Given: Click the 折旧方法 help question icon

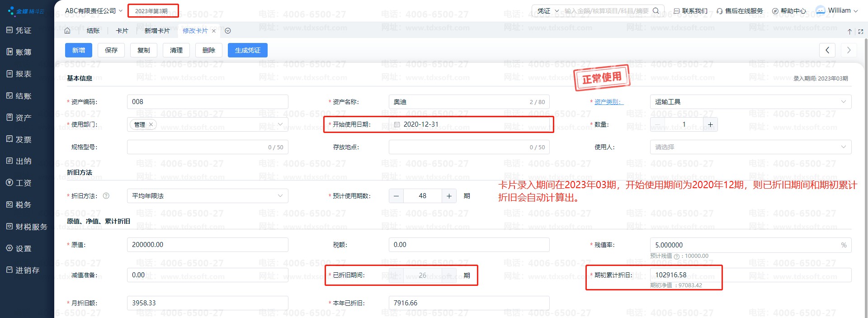Looking at the screenshot, I should coord(106,196).
